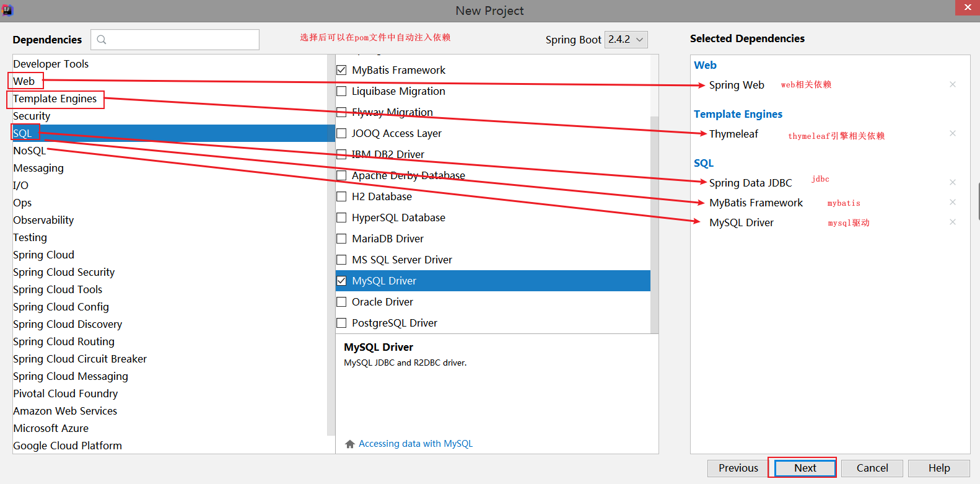Select Ops category
The width and height of the screenshot is (980, 484).
[x=22, y=203]
